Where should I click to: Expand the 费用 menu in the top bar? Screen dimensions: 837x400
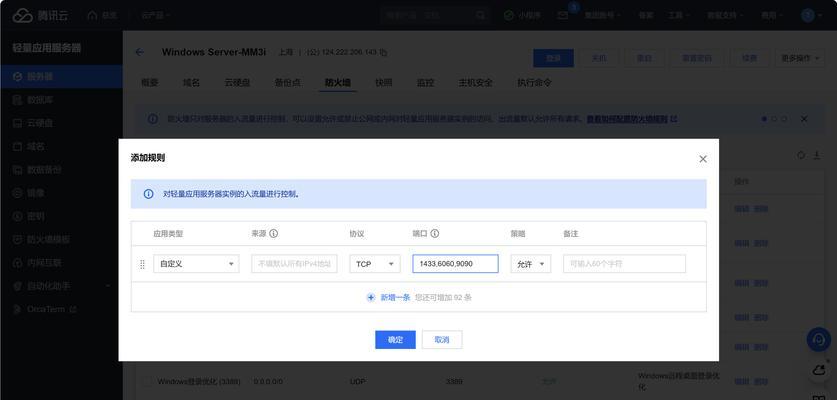[772, 15]
